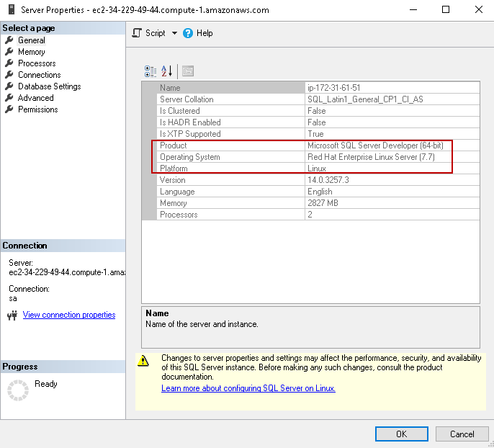Image resolution: width=494 pixels, height=448 pixels.
Task: Click the wrench icon beside General
Action: (9, 40)
